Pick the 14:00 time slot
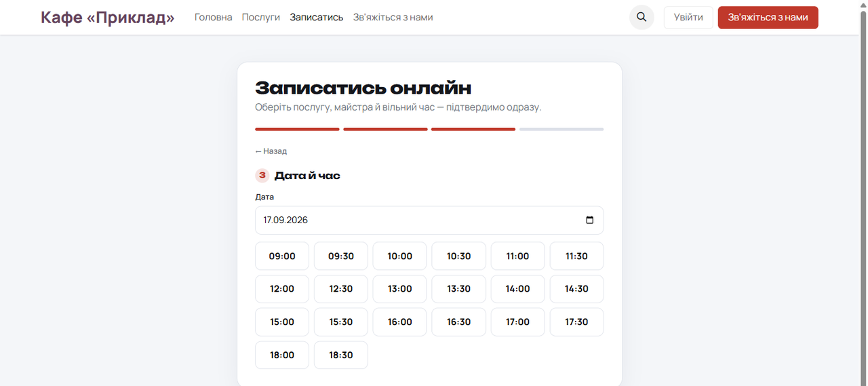868x386 pixels. [x=518, y=289]
